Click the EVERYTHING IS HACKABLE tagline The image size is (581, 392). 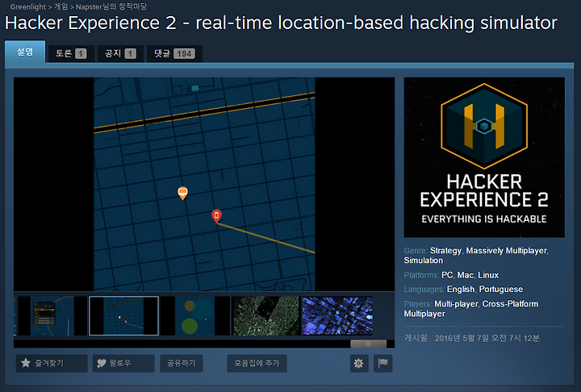pos(484,219)
